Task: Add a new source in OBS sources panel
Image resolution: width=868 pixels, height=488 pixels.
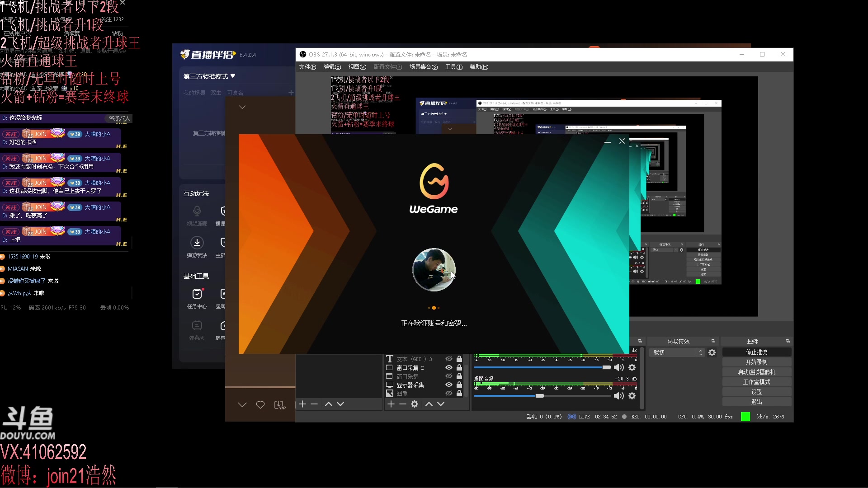Action: [x=391, y=404]
